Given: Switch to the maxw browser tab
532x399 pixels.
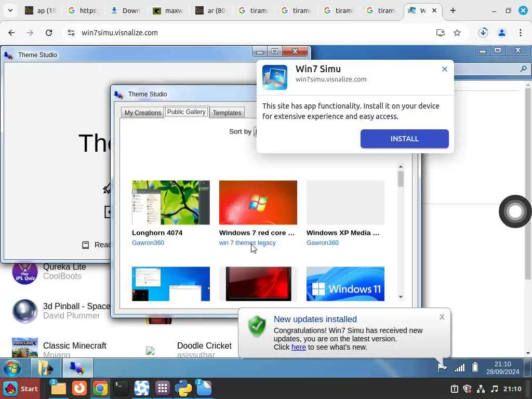Looking at the screenshot, I should (168, 10).
